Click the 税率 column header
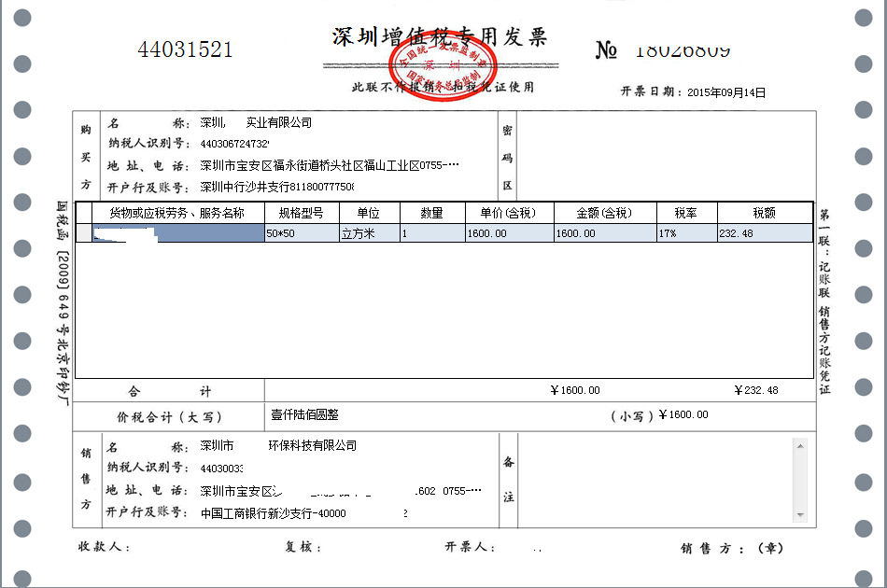 point(687,213)
